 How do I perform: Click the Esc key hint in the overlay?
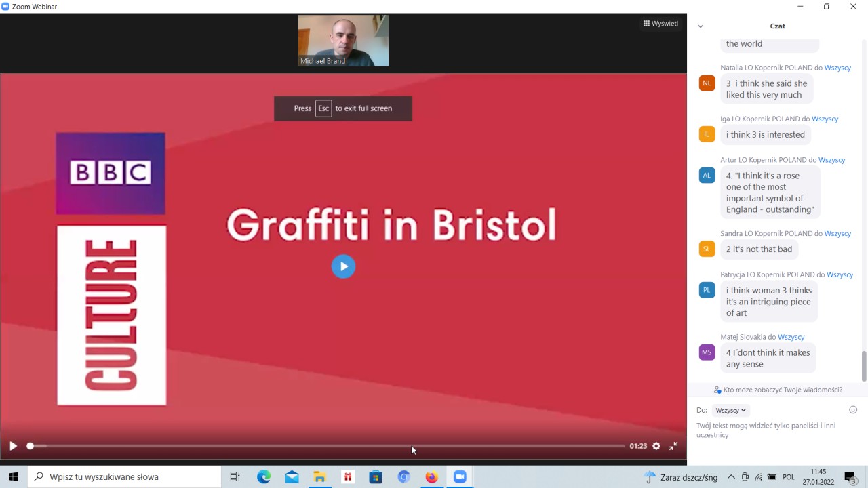click(323, 108)
